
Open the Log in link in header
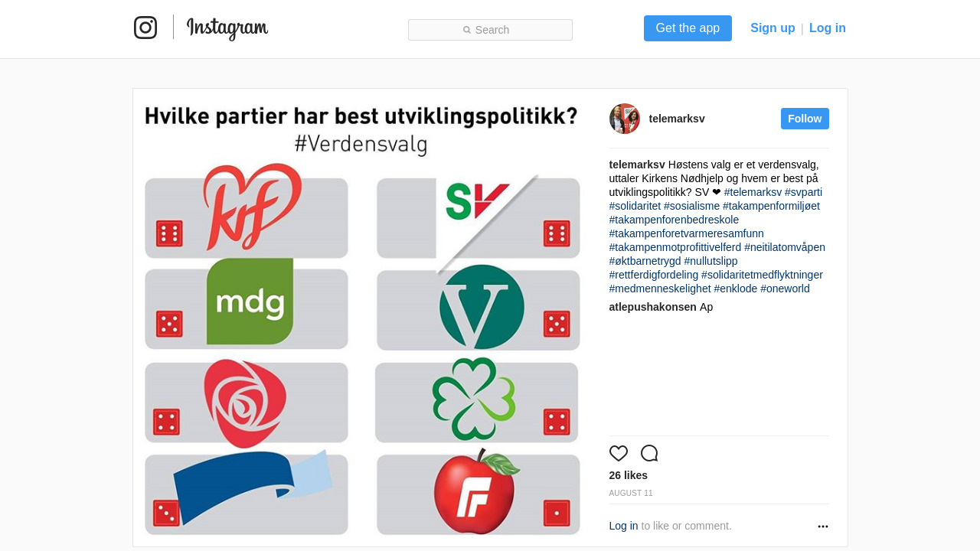(x=828, y=28)
